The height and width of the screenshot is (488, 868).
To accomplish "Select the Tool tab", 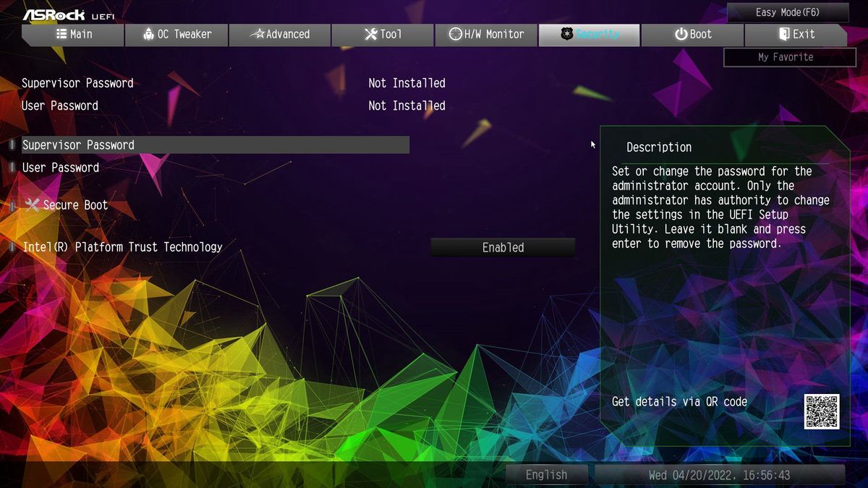I will click(383, 35).
